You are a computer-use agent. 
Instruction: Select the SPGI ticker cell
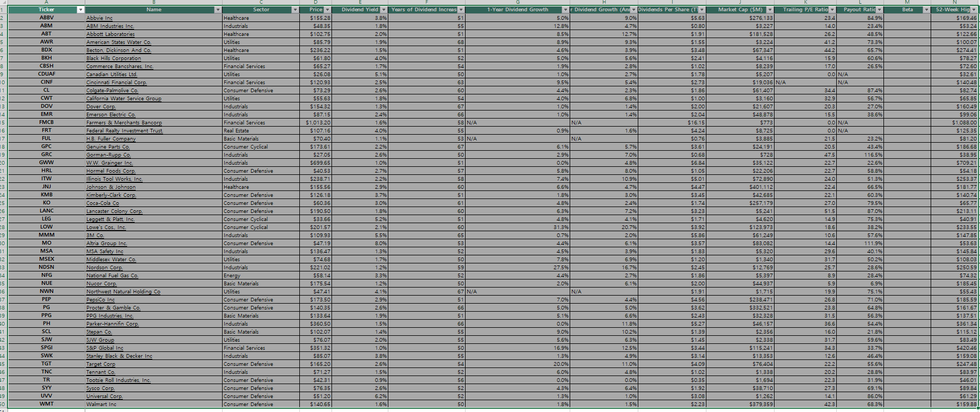[46, 348]
